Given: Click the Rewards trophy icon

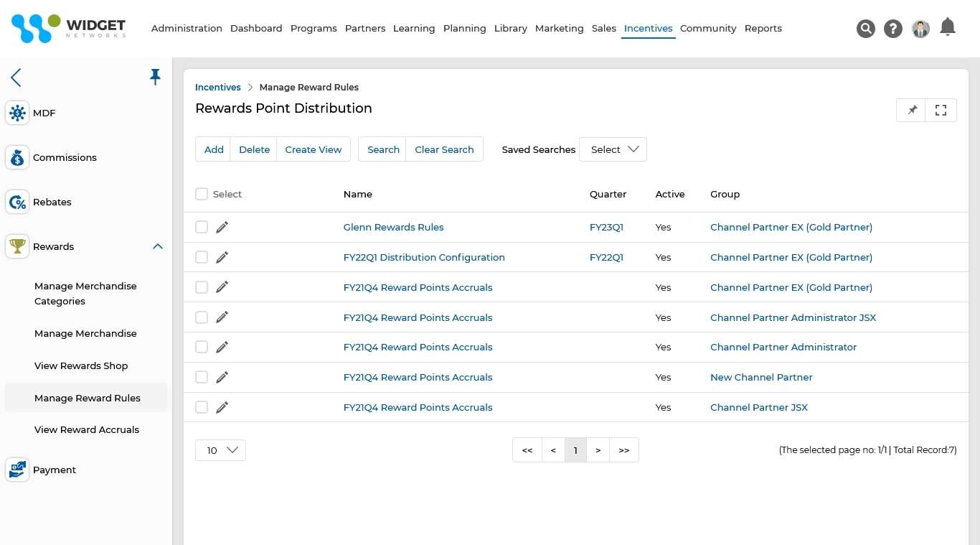Looking at the screenshot, I should 17,246.
